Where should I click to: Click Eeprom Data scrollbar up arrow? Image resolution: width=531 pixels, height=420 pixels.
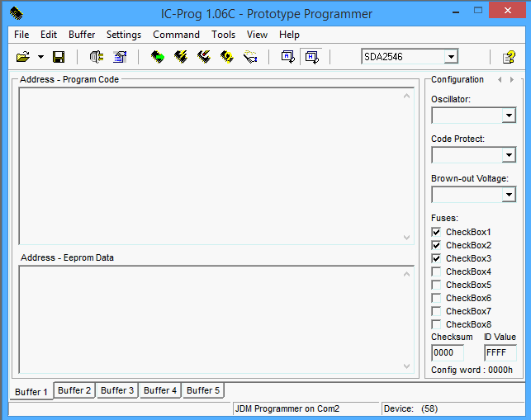point(407,274)
